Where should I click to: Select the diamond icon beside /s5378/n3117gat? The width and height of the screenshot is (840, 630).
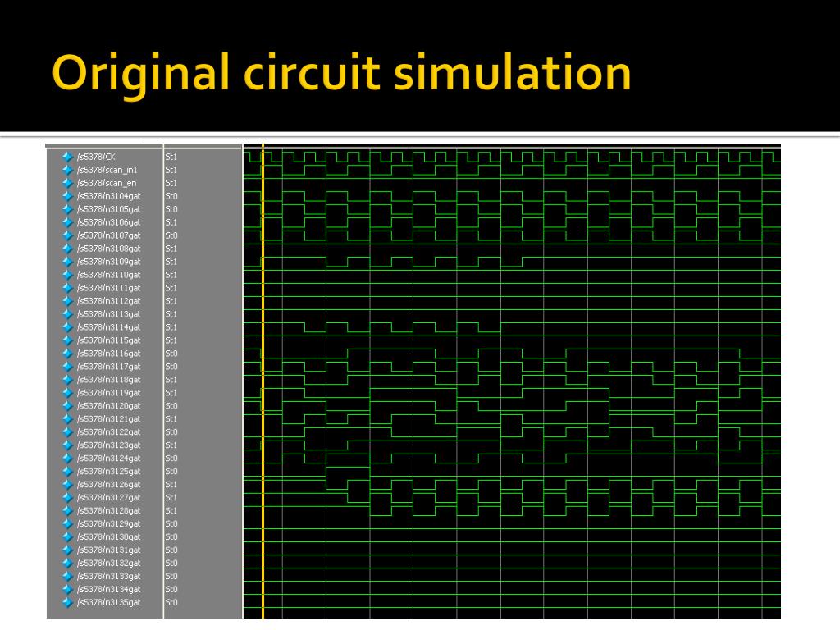[x=67, y=367]
